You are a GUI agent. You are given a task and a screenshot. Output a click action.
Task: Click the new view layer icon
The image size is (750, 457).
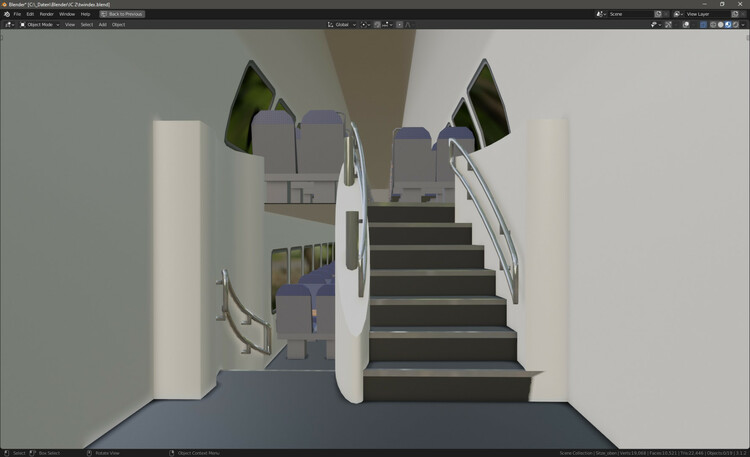pos(735,14)
